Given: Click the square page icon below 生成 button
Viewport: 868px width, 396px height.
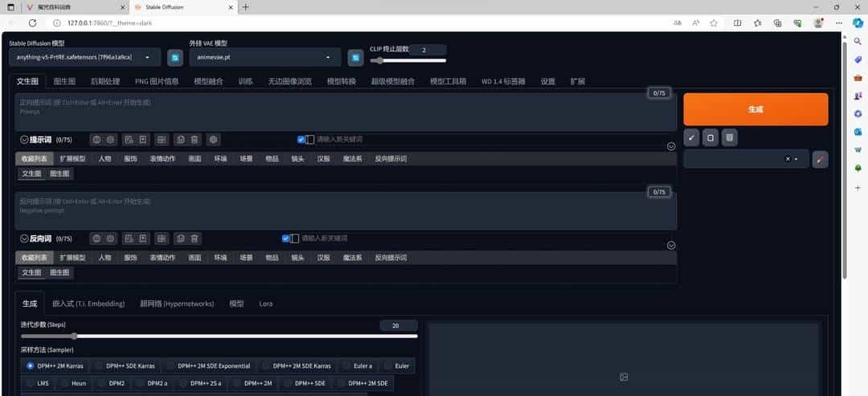Looking at the screenshot, I should (x=710, y=137).
